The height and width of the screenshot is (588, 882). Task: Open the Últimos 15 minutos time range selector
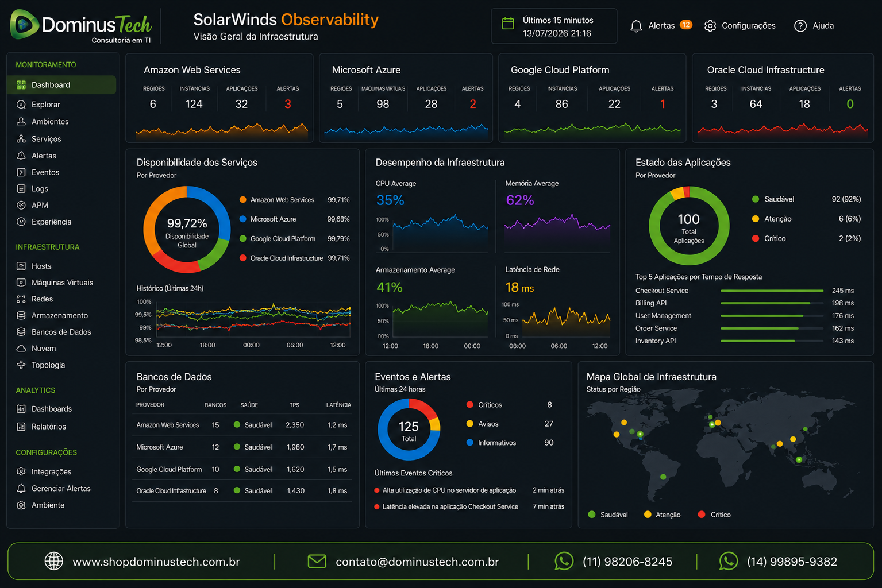(554, 26)
